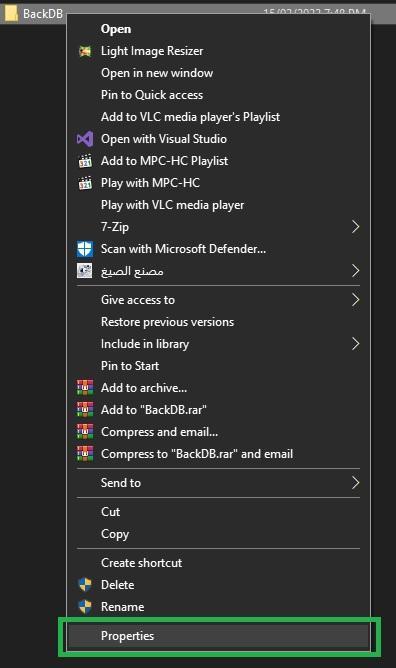Select Light Image Resizer entry

pos(218,51)
